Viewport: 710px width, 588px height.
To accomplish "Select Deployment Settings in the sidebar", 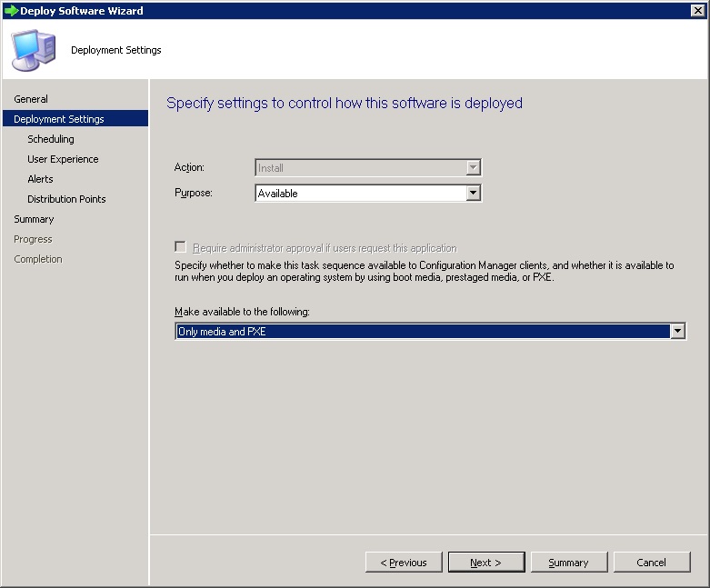I will pyautogui.click(x=58, y=119).
